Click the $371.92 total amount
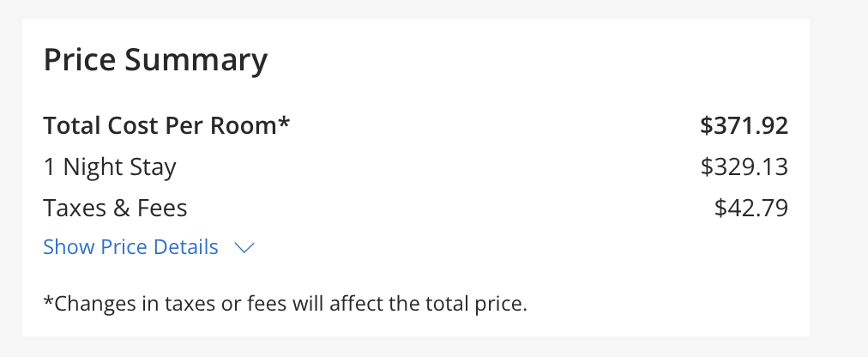The image size is (868, 357). click(x=744, y=125)
